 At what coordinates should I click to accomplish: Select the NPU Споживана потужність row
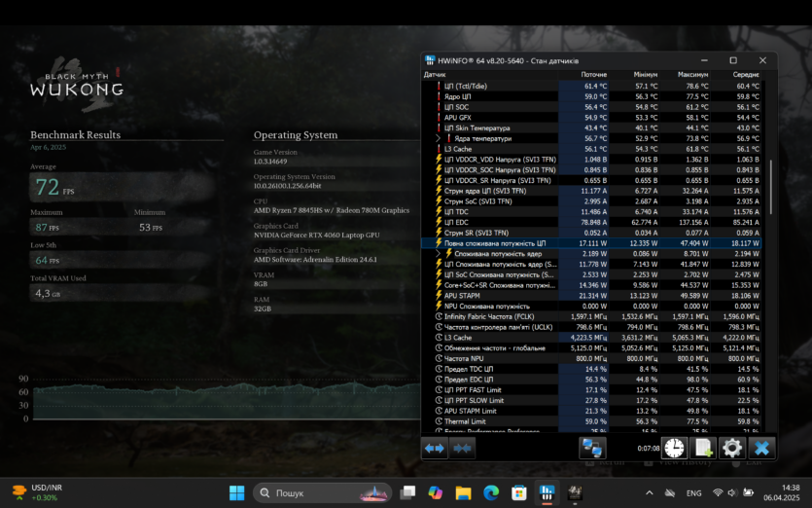(x=591, y=306)
